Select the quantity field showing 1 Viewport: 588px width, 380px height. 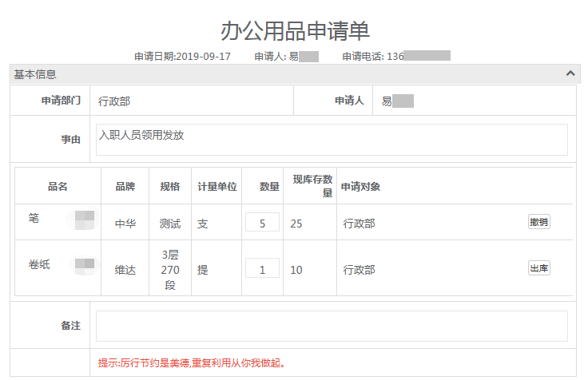(262, 269)
